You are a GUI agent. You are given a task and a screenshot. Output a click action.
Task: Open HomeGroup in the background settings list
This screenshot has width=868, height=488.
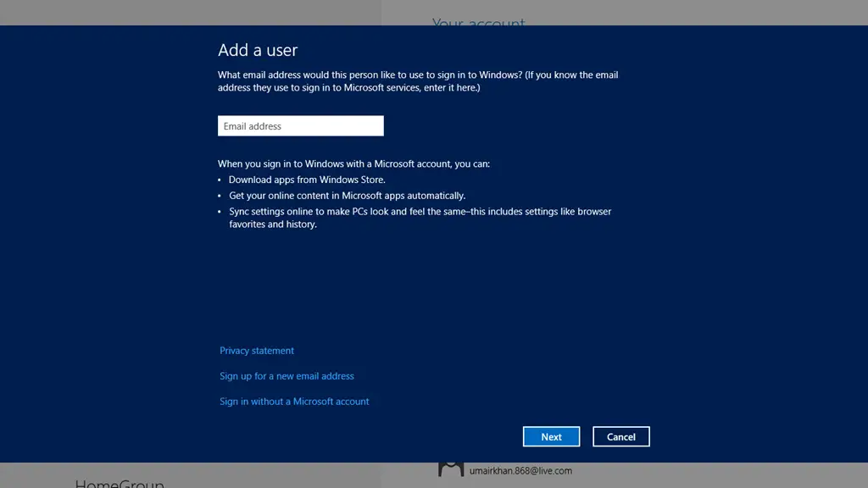coord(120,483)
